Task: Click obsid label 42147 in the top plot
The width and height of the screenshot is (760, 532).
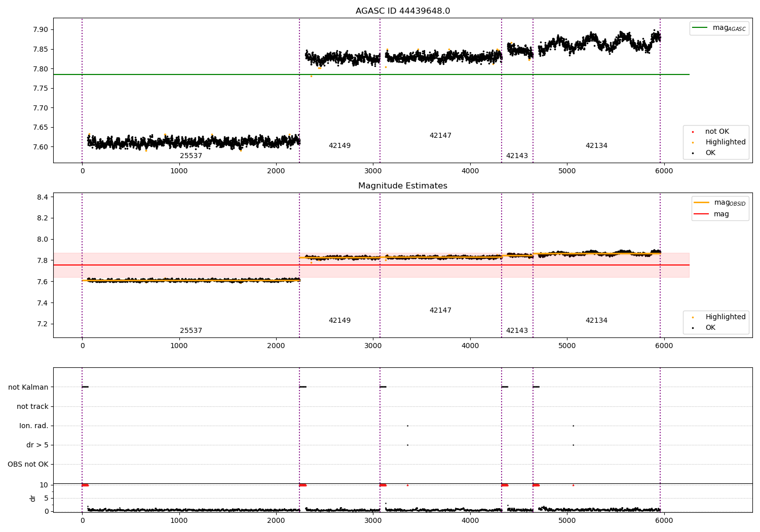Action: [x=440, y=136]
